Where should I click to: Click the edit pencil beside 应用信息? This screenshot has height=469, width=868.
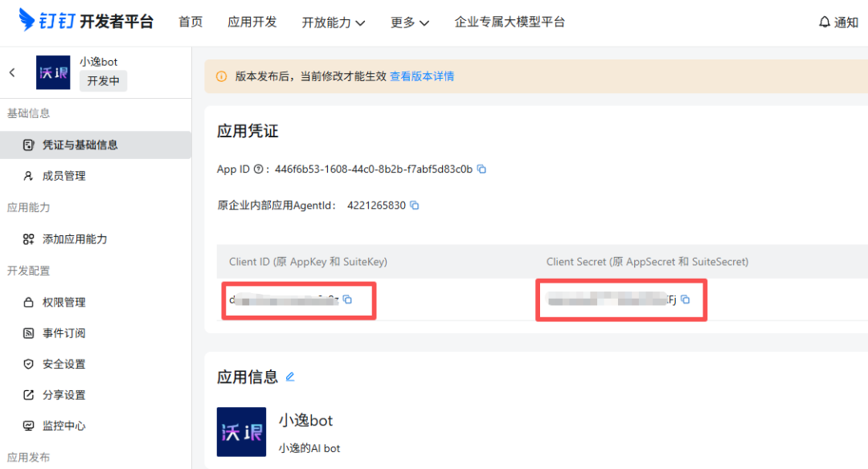(x=290, y=377)
